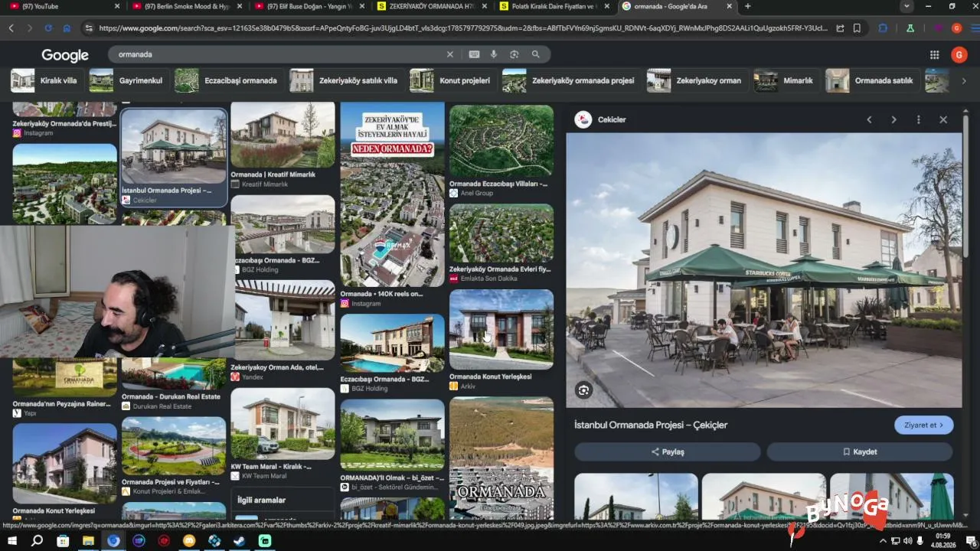Viewport: 980px width, 551px height.
Task: Reload the current Google search page
Action: [48, 28]
